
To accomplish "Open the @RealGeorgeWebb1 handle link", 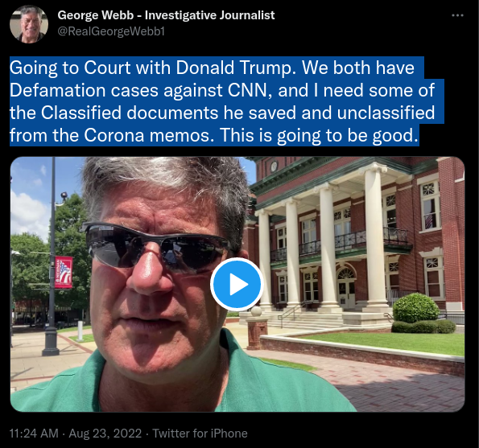I will [x=111, y=31].
